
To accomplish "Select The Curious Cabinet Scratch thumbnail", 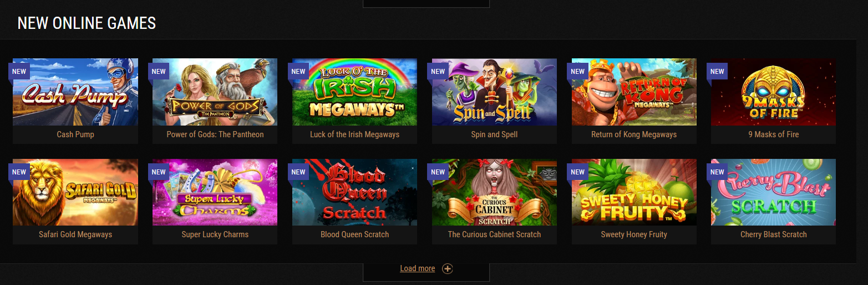I will [494, 192].
